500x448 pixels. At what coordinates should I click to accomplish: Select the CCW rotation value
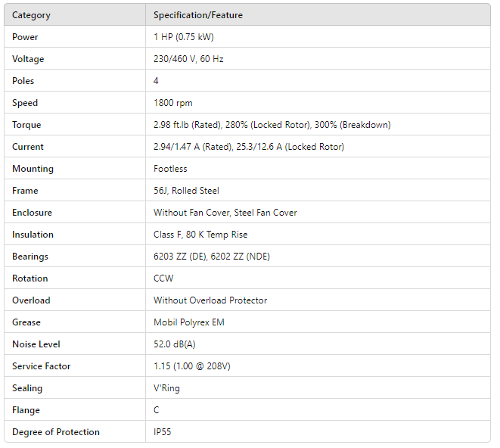tap(163, 278)
